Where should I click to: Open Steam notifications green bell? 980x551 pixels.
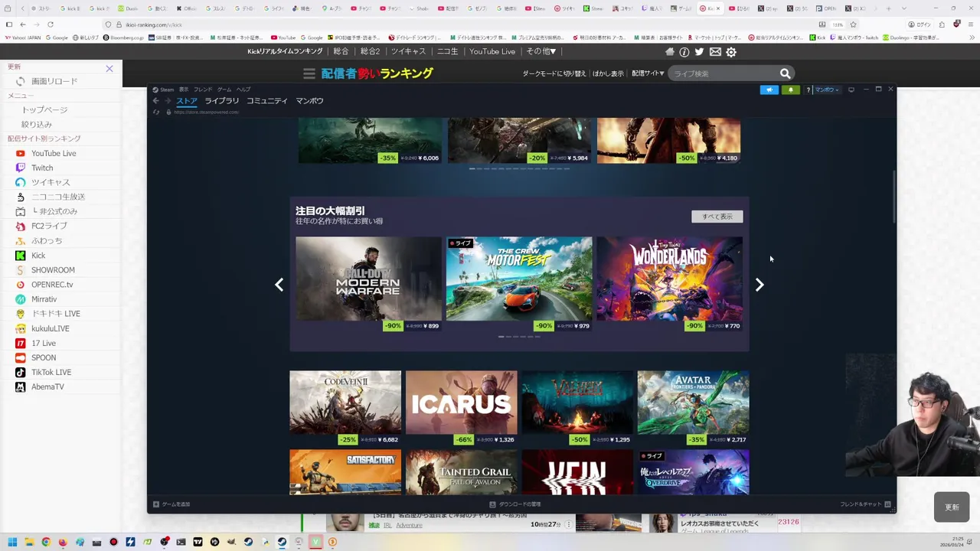pyautogui.click(x=790, y=90)
